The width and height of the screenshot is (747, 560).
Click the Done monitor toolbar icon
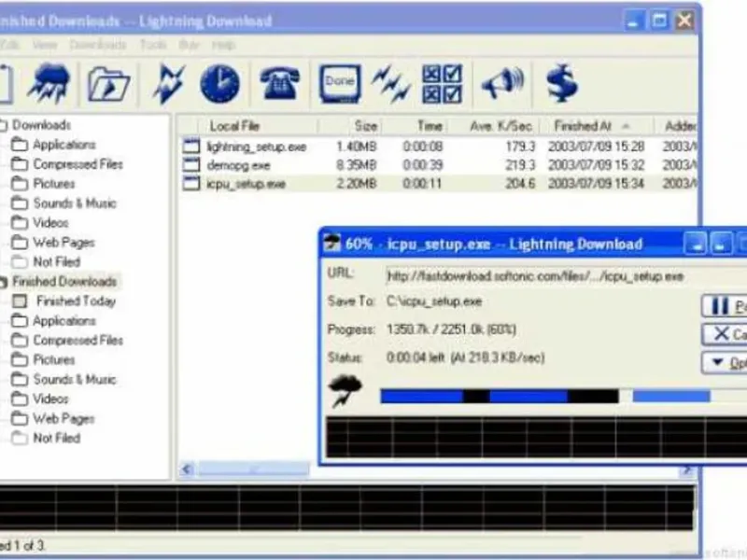[340, 84]
